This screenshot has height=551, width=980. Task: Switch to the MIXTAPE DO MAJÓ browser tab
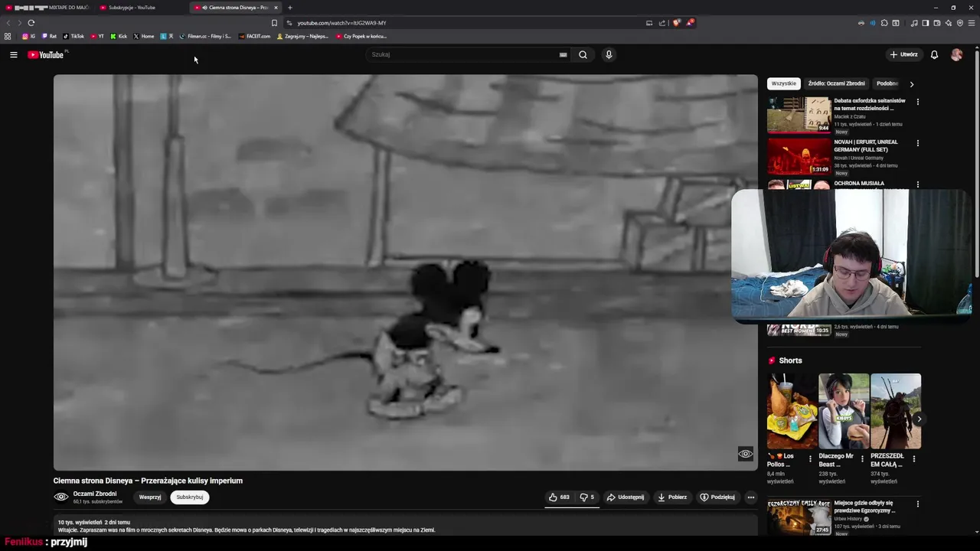(47, 8)
